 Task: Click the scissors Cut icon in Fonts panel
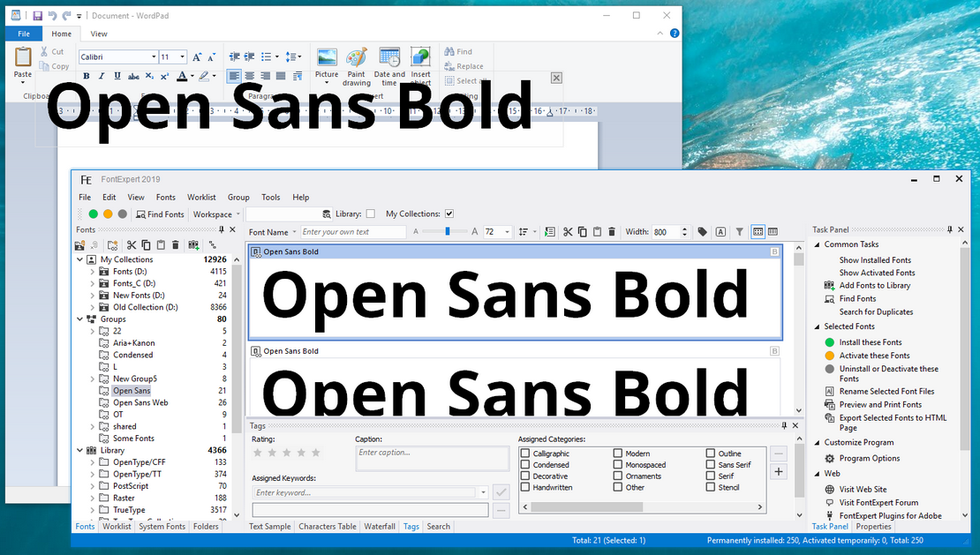132,244
